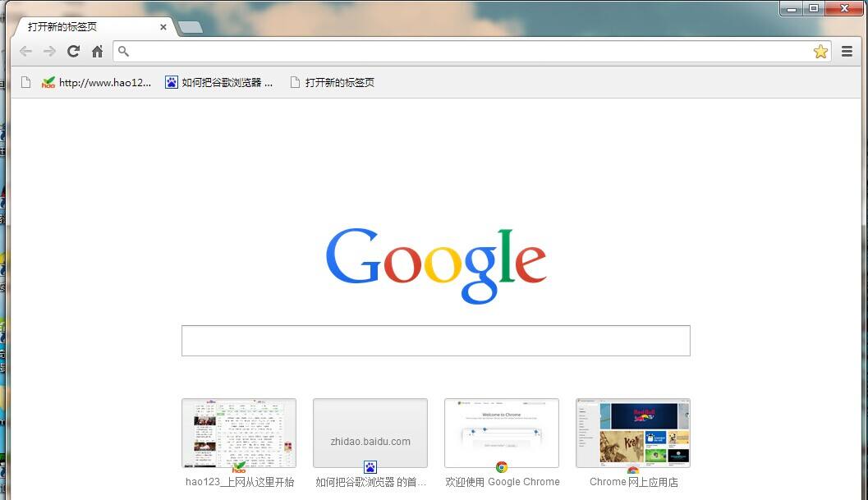This screenshot has height=500, width=868.
Task: Click the 欢迎使用 Google Chrome label
Action: 502,482
